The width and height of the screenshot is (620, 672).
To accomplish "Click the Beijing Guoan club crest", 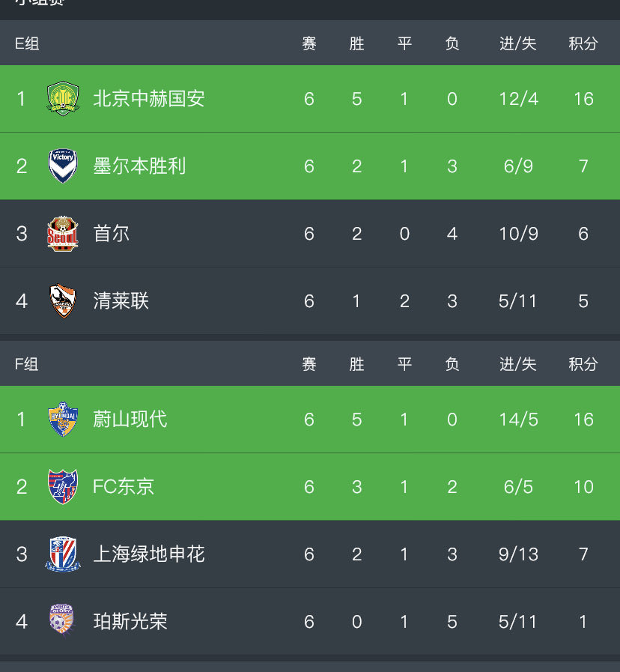I will pos(63,99).
